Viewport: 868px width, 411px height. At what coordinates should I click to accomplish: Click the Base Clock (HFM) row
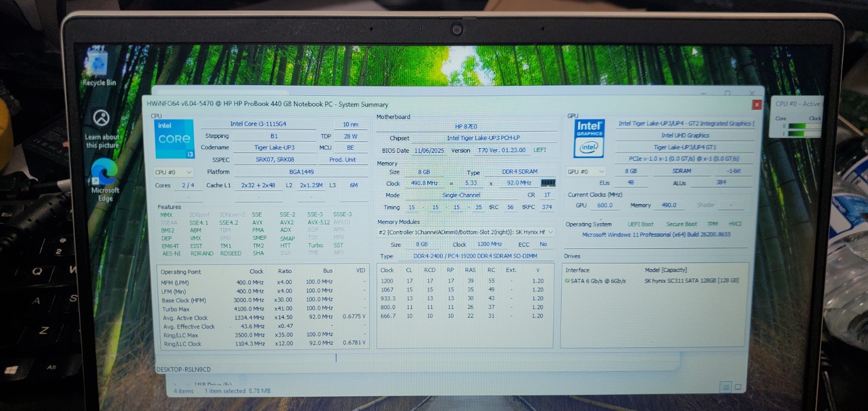[263, 300]
